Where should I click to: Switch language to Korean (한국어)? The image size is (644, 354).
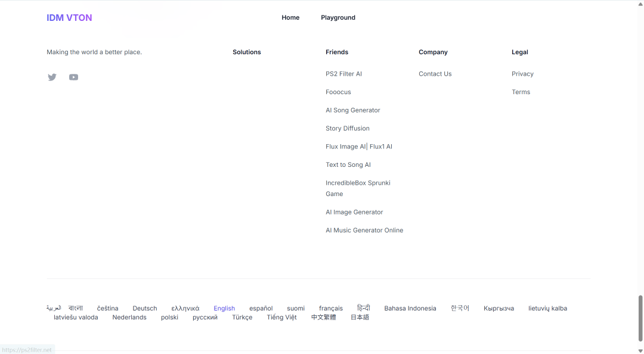point(460,308)
